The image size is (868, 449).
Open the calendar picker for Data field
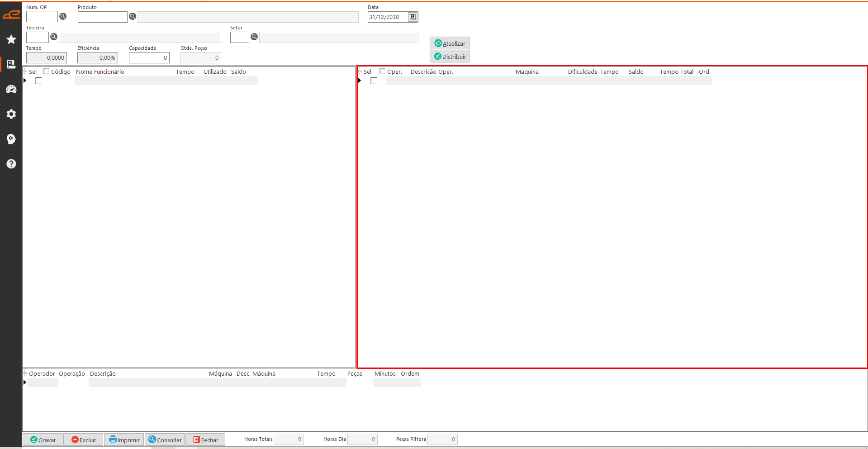point(413,17)
